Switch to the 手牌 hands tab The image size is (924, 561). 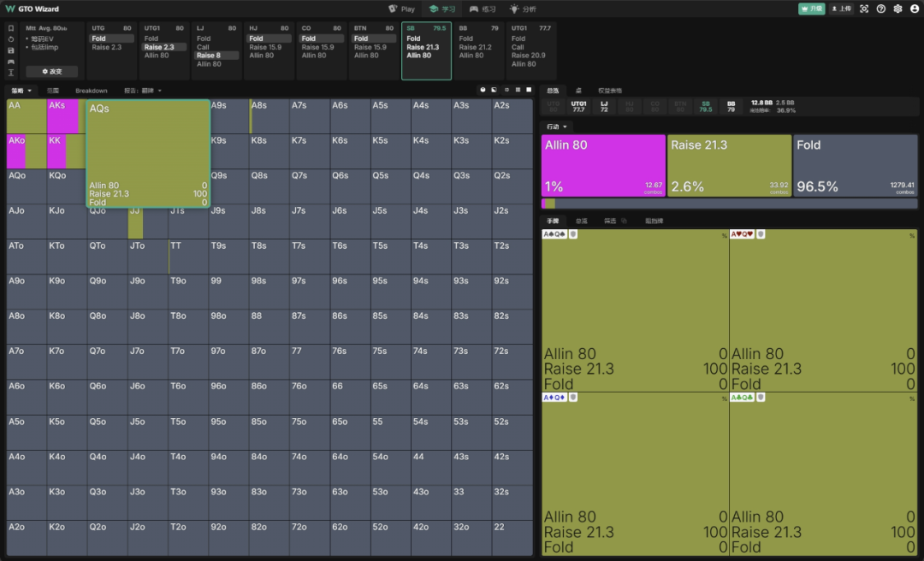click(x=553, y=221)
